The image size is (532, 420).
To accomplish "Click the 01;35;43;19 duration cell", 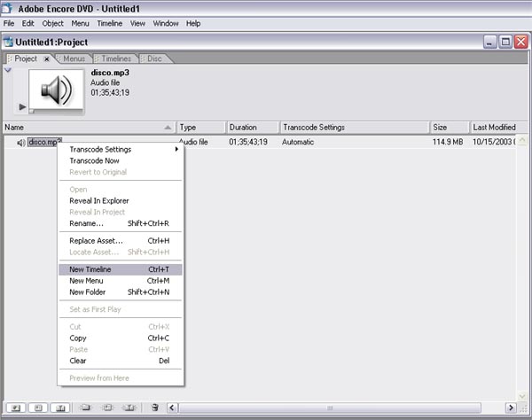I will 248,142.
